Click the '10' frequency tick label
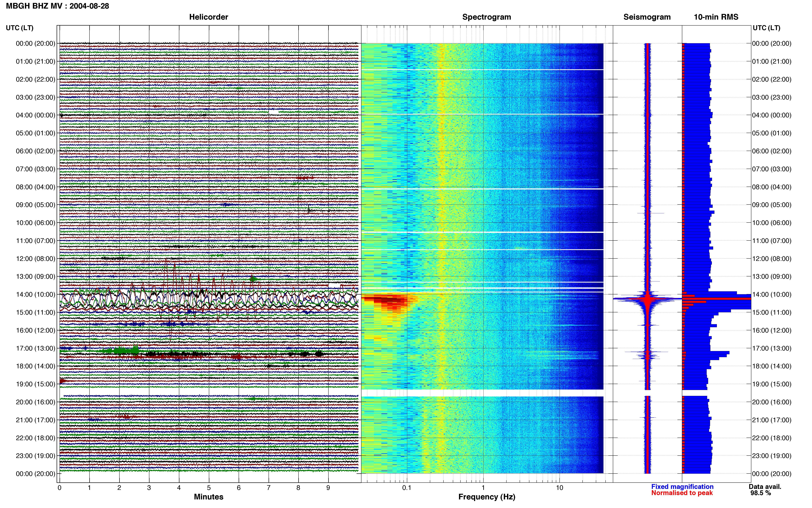 pos(559,488)
